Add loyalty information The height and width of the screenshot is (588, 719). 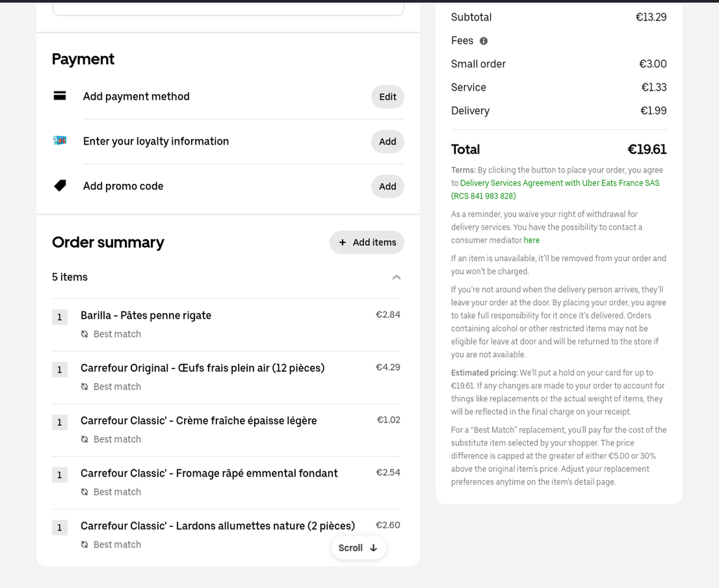click(x=388, y=142)
